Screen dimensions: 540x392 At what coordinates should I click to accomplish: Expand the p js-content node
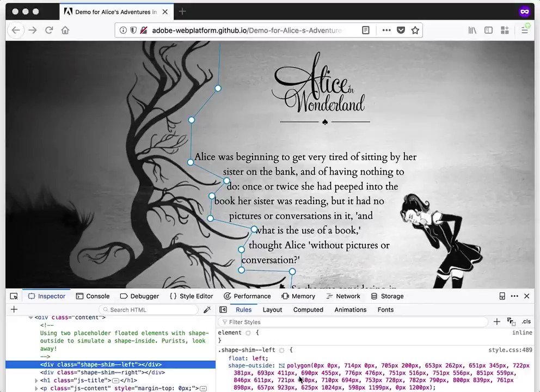(x=36, y=389)
